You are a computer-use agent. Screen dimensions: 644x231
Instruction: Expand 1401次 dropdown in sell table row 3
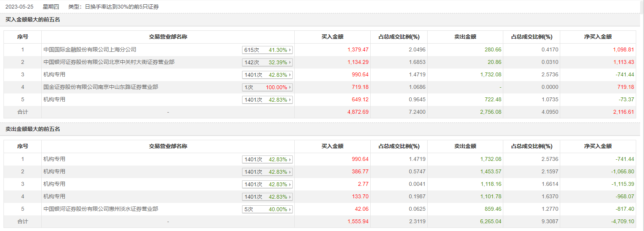coord(267,184)
